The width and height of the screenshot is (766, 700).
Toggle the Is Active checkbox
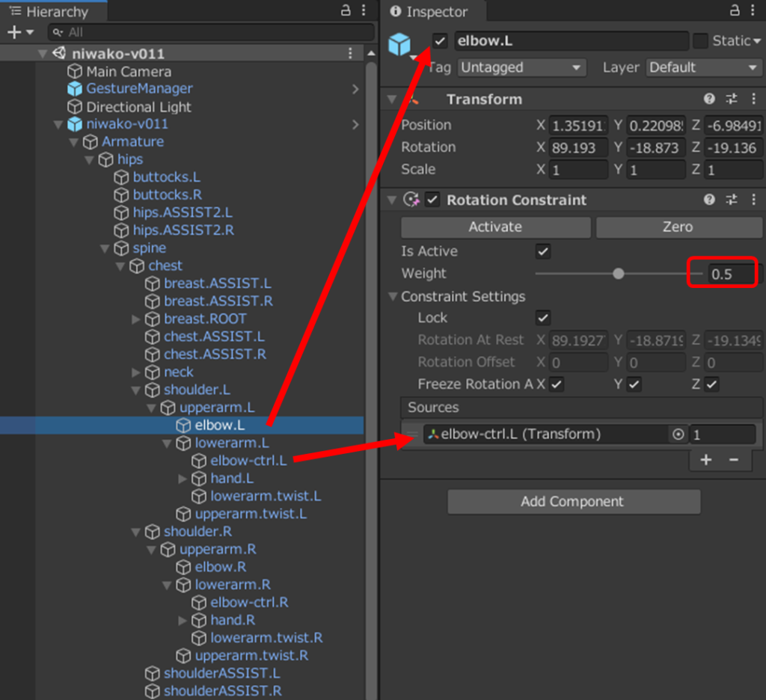point(543,251)
